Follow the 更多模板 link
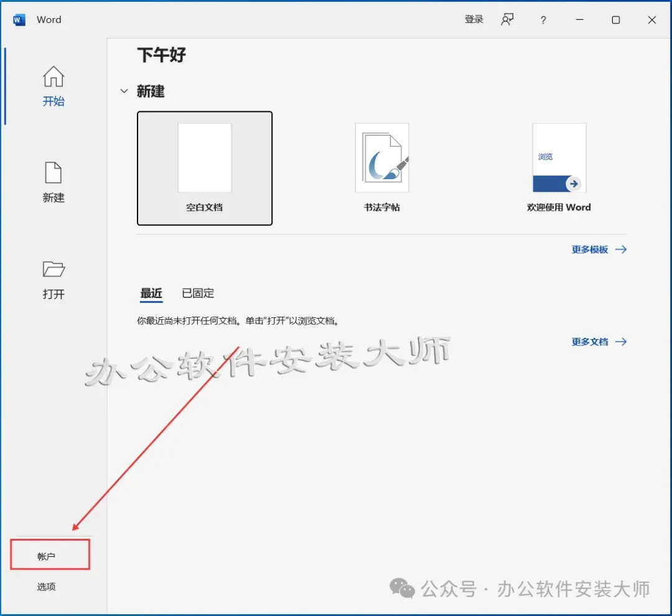Viewport: 672px width, 616px height. [599, 250]
